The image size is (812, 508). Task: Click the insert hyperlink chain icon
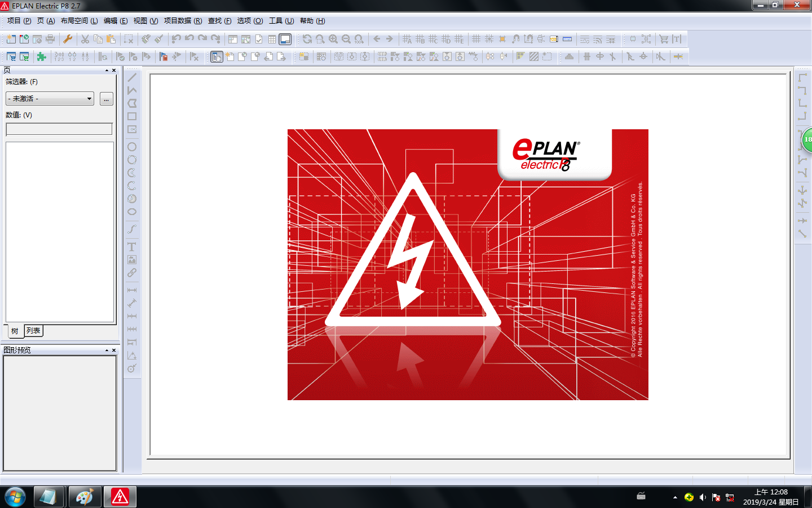pos(132,273)
